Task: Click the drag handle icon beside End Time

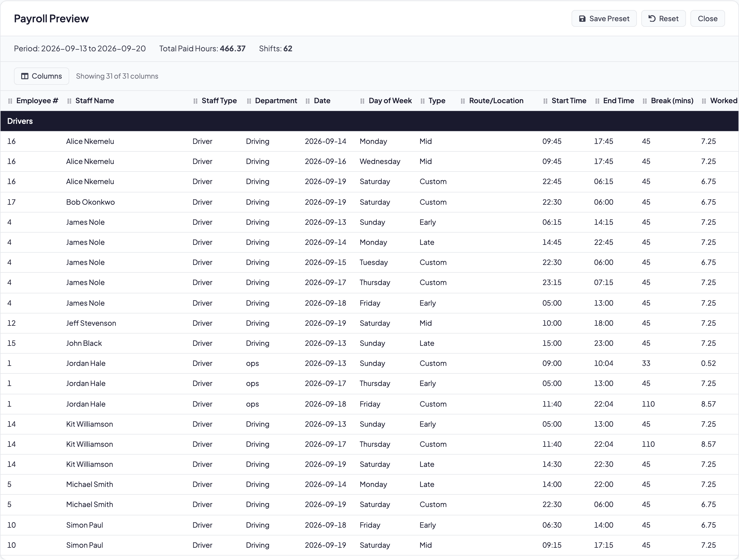Action: [597, 101]
